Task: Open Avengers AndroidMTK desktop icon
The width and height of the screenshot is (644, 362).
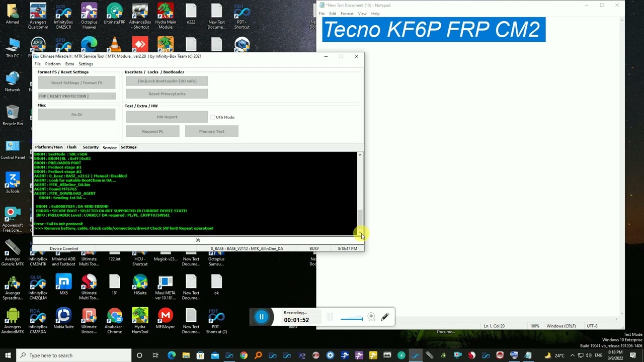Action: (13, 321)
